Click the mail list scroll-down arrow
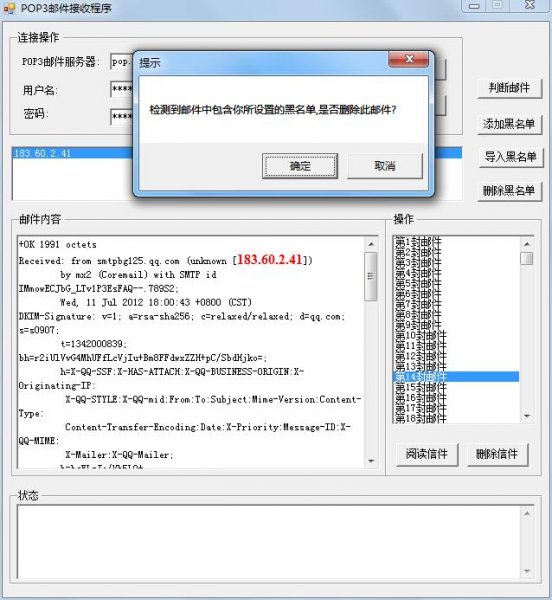The width and height of the screenshot is (552, 600). 527,416
